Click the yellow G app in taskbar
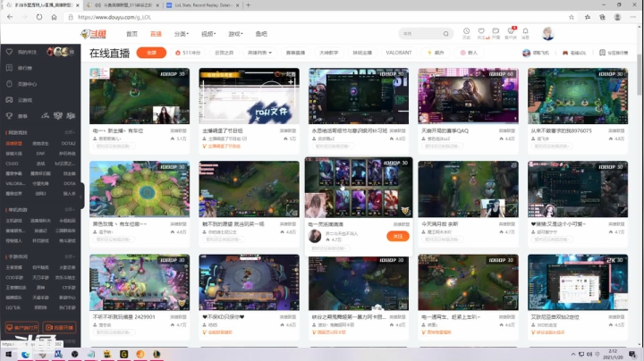 click(123, 354)
